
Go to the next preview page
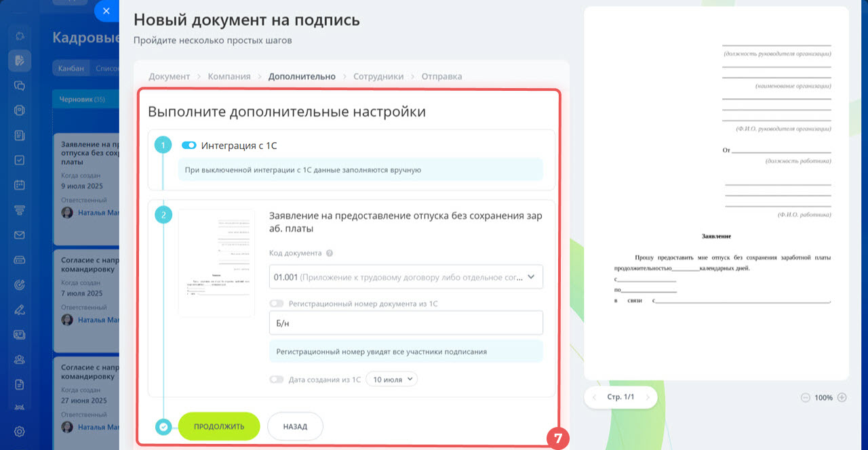click(x=646, y=397)
